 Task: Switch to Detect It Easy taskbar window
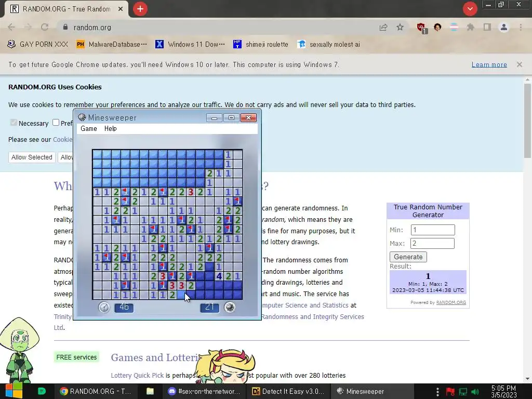[x=288, y=391]
